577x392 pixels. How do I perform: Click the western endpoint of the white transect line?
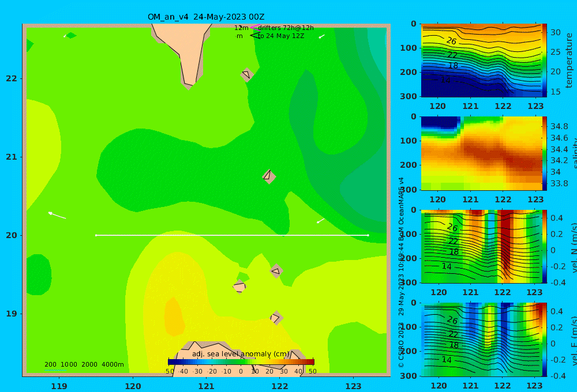click(96, 235)
